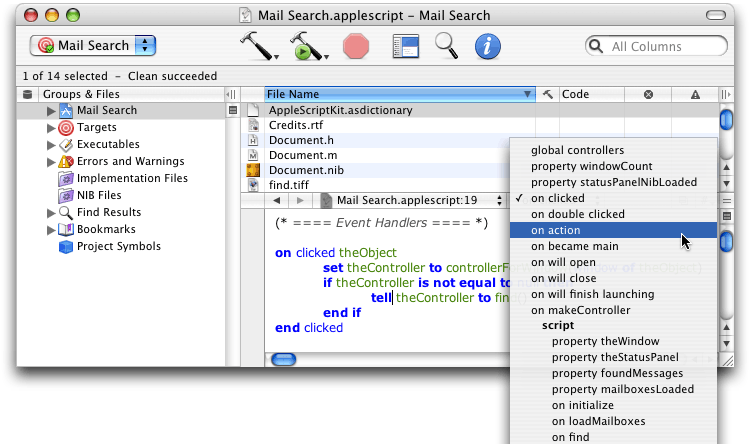
Task: Click the database icon beside Groups & Files
Action: (28, 94)
